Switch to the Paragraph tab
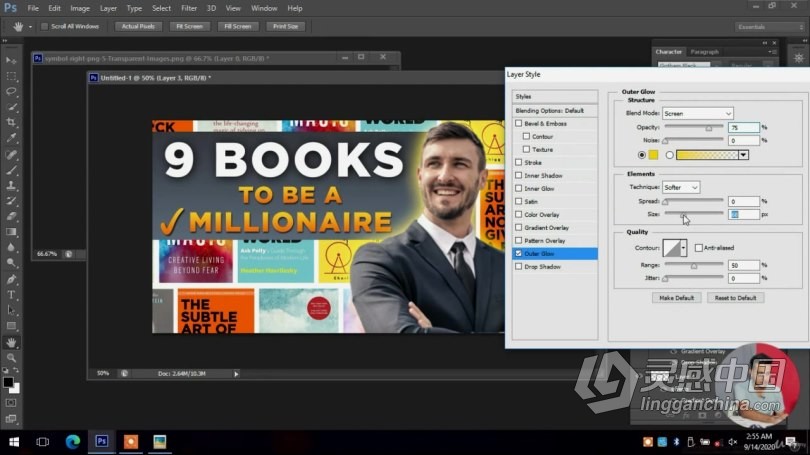The image size is (810, 455). point(704,52)
